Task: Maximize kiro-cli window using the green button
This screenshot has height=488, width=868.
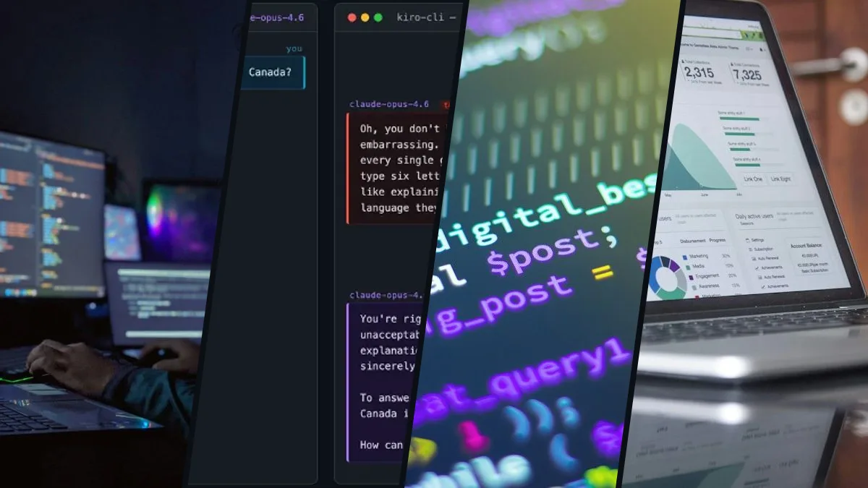Action: 378,17
